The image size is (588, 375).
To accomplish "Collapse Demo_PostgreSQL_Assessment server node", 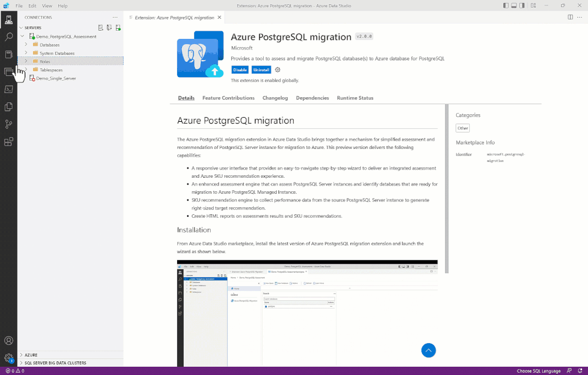I will click(x=22, y=36).
